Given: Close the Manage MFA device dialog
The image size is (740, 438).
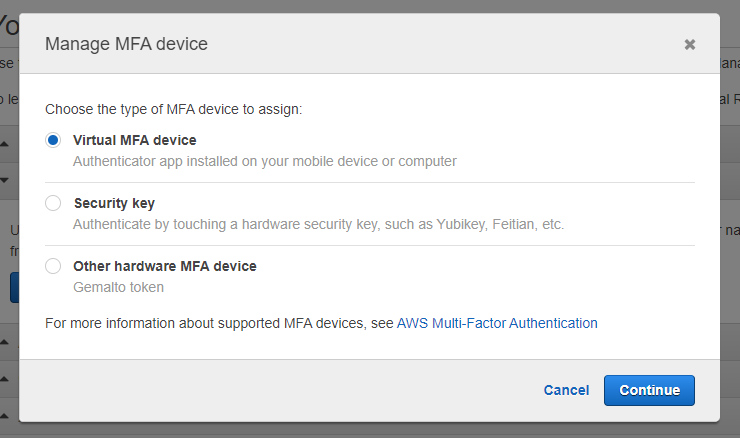Looking at the screenshot, I should (689, 44).
